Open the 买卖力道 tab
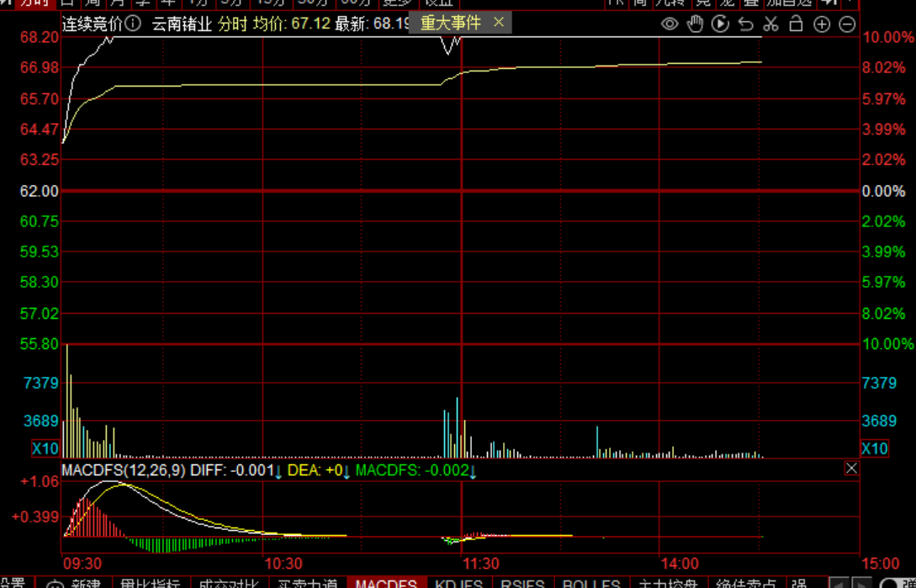Viewport: 916px width, 588px height. pos(307,583)
